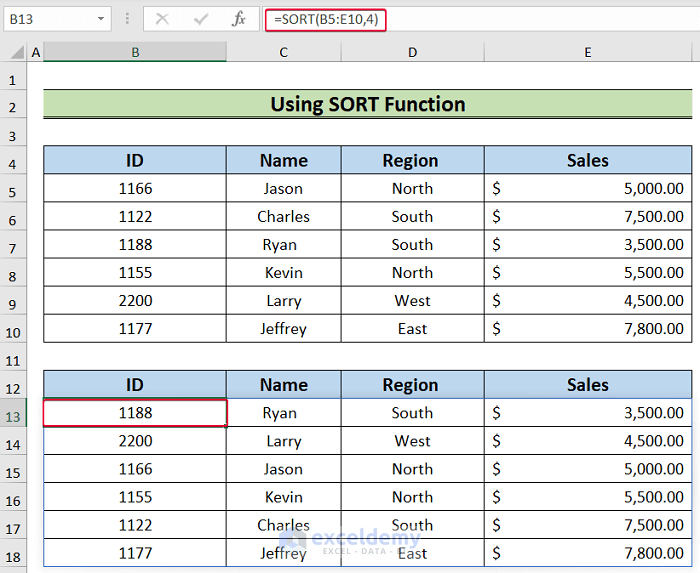The height and width of the screenshot is (573, 700).
Task: Click the West region cell in row 9
Action: 412,301
